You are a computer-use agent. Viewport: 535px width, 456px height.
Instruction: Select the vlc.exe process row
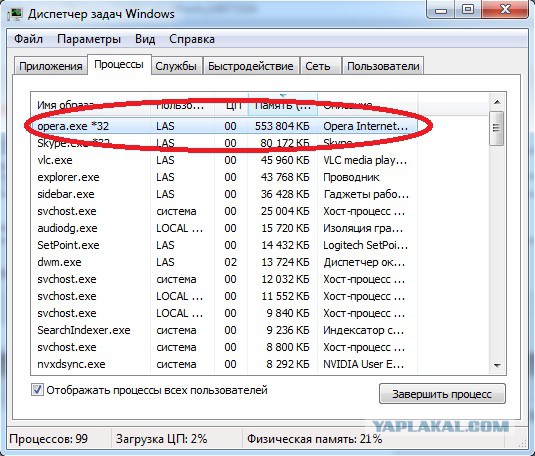coord(225,160)
